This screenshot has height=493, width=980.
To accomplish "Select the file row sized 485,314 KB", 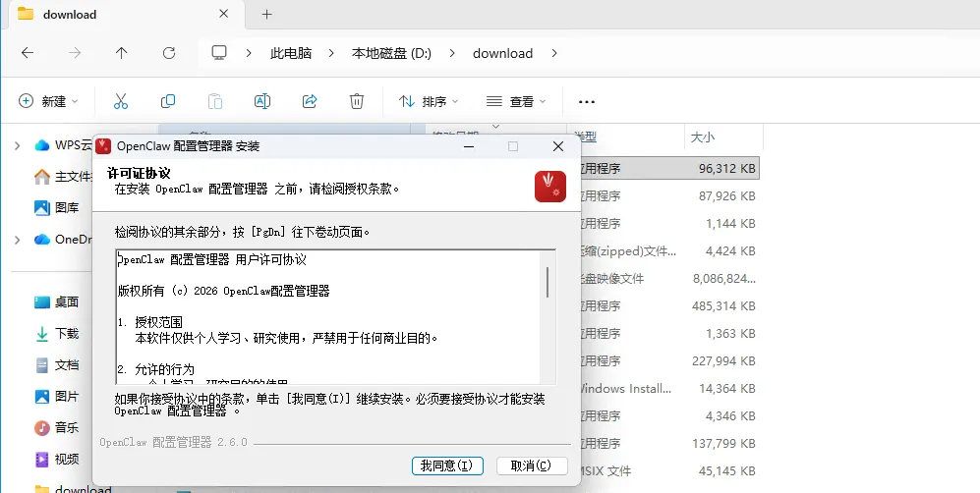I will pos(669,305).
